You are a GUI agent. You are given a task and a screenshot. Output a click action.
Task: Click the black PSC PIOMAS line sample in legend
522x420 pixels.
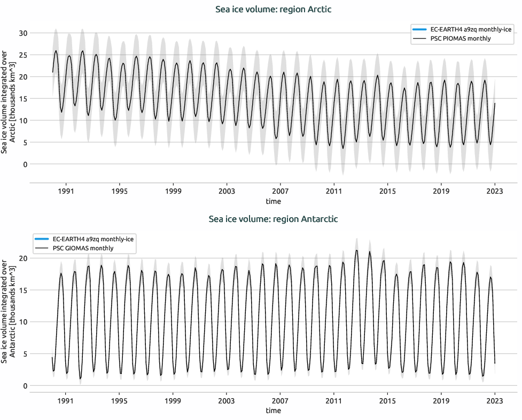[x=420, y=38]
